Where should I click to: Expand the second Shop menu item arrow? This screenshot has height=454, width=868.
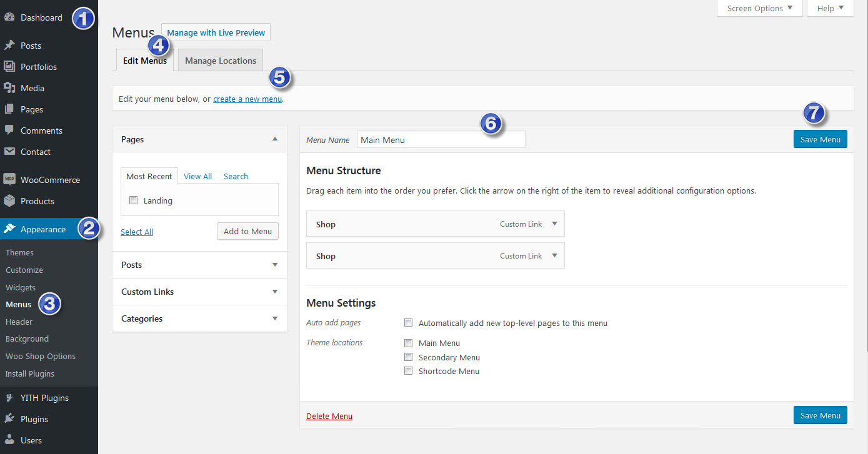tap(554, 256)
